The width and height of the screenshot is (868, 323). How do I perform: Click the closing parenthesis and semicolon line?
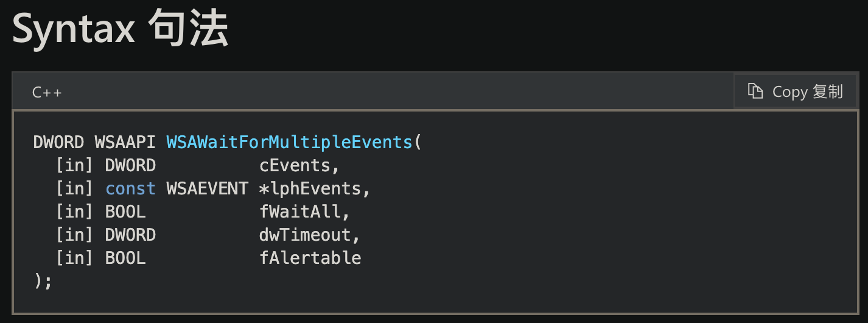point(43,281)
